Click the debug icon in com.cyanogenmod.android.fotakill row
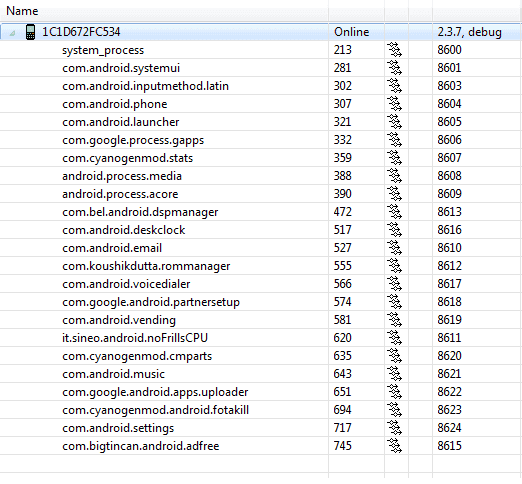 point(395,410)
